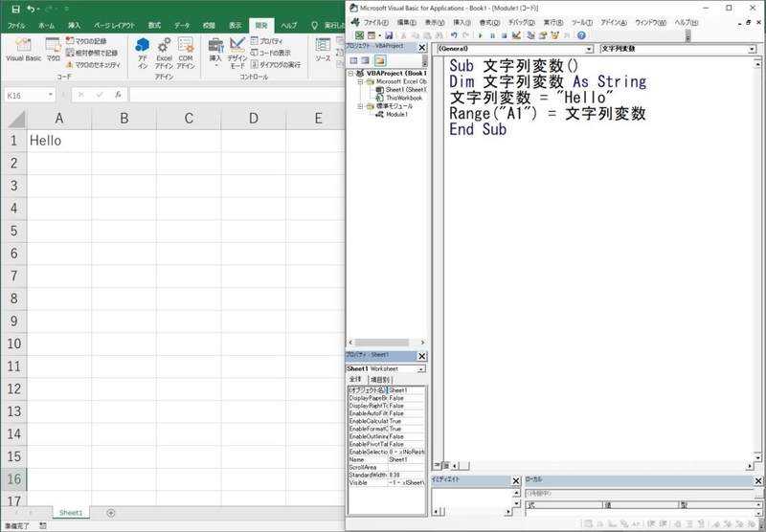
Task: Collapse the 標準モジュール folder node
Action: coord(360,106)
